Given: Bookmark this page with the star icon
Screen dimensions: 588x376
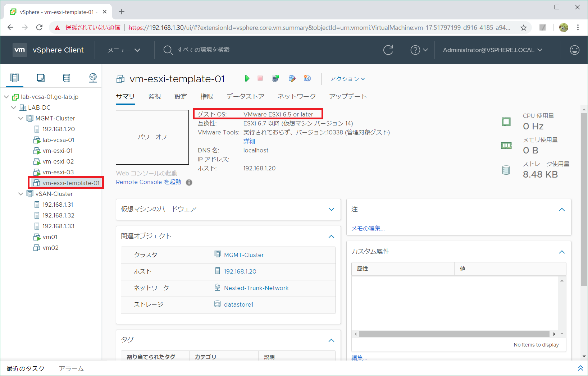Looking at the screenshot, I should [x=524, y=28].
